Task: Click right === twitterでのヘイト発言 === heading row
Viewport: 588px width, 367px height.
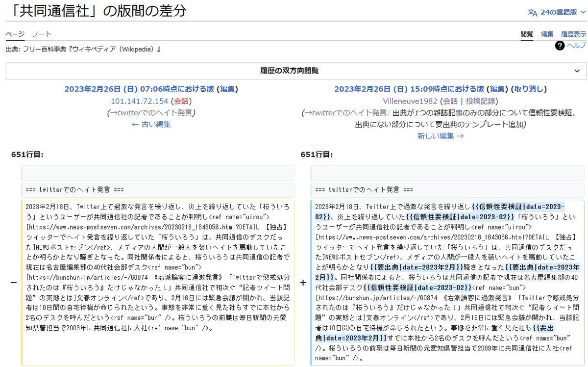Action: coord(447,190)
